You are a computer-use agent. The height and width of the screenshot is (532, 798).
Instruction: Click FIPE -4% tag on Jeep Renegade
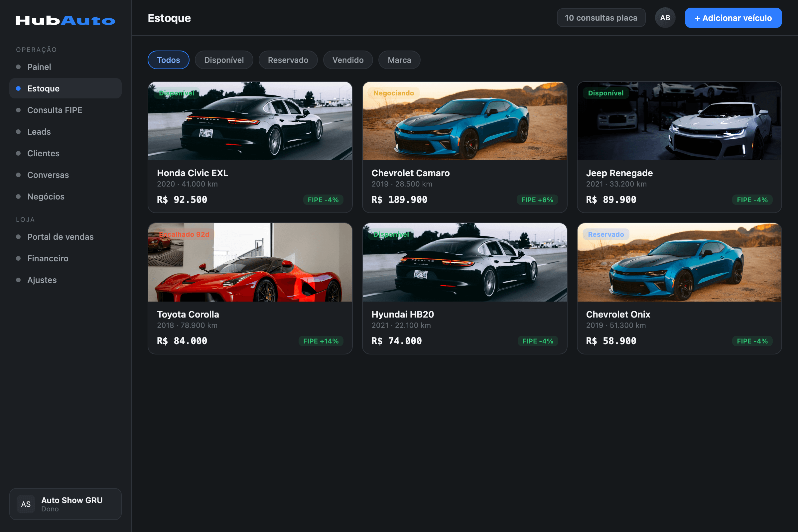coord(752,200)
